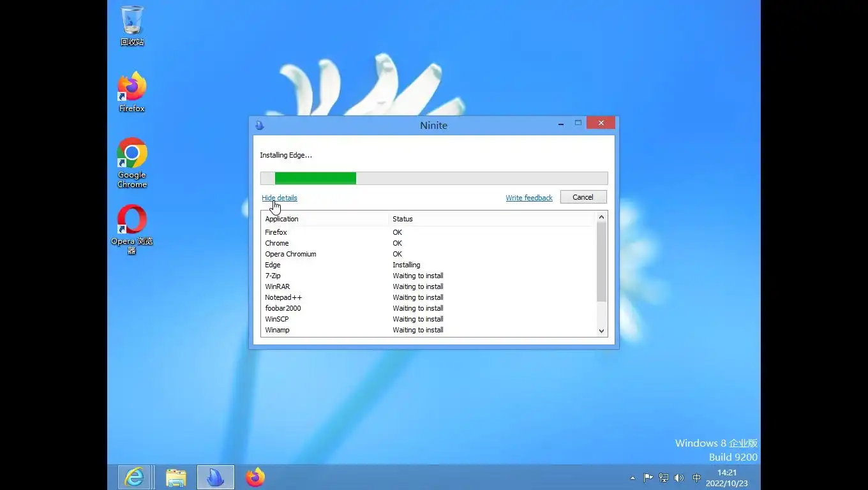Select the Firefox desktop shortcut
This screenshot has height=490, width=868.
click(132, 93)
